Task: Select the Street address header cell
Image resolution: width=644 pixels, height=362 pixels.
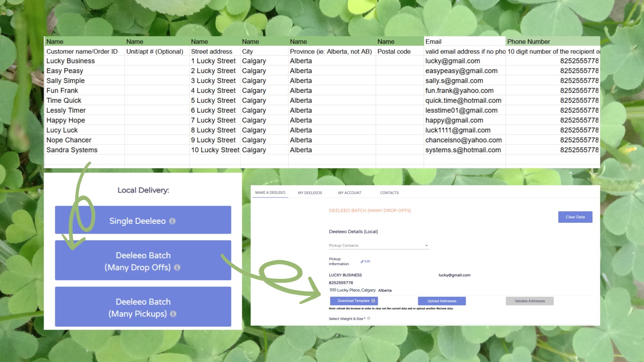Action: pos(215,51)
